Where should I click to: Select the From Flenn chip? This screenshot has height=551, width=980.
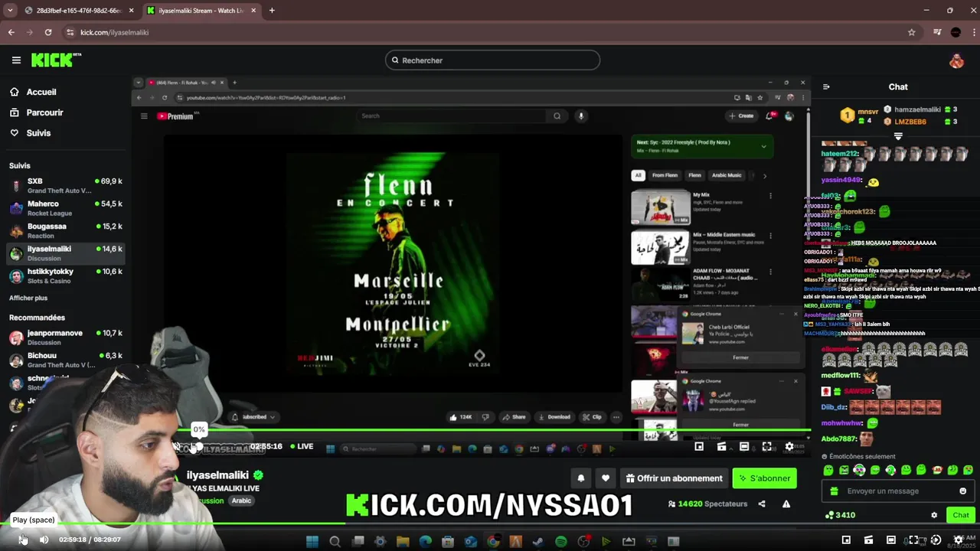point(665,175)
